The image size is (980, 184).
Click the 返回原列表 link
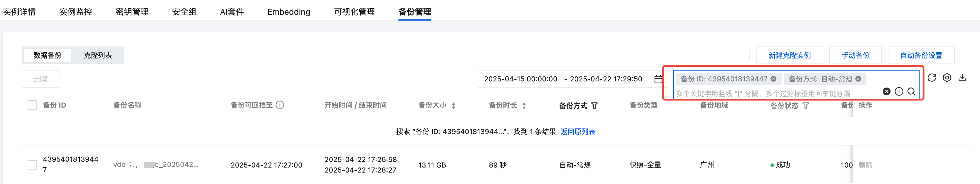coord(577,131)
